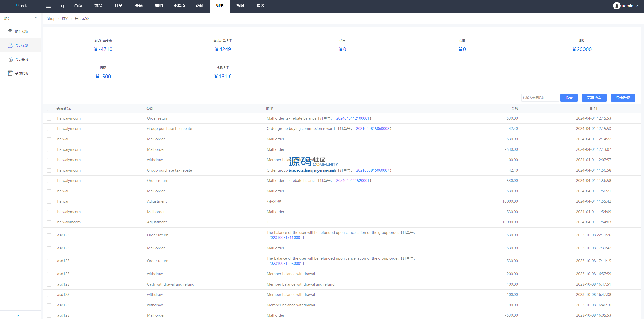The image size is (644, 319).
Task: Click the 会员余额 sidebar icon
Action: pos(10,45)
